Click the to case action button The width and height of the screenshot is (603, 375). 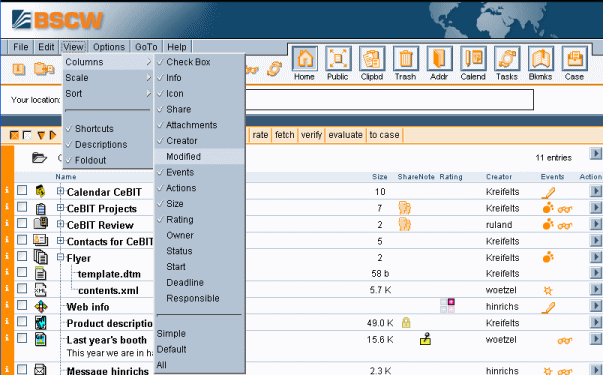click(x=384, y=135)
